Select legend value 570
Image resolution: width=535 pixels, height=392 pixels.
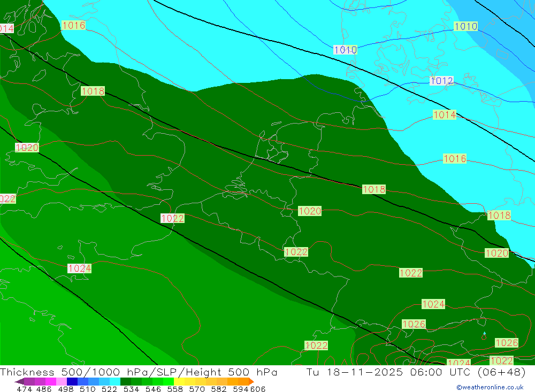coord(196,389)
